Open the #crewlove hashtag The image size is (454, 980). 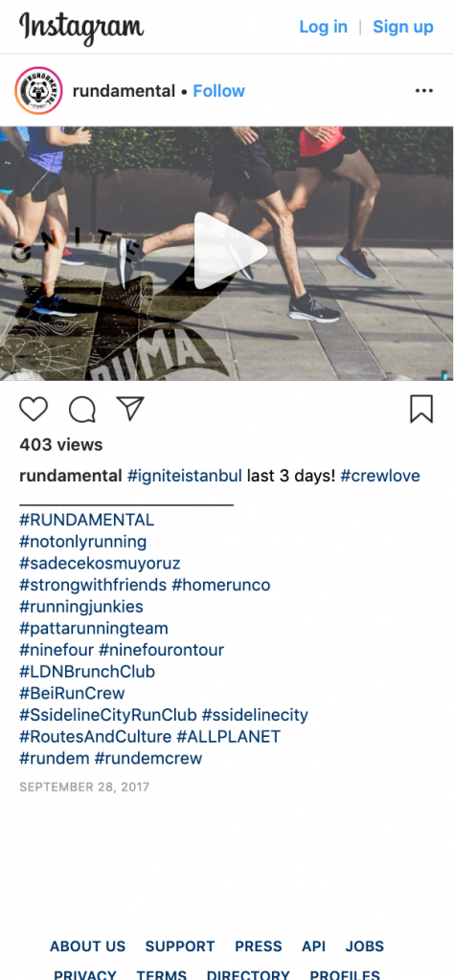click(380, 476)
